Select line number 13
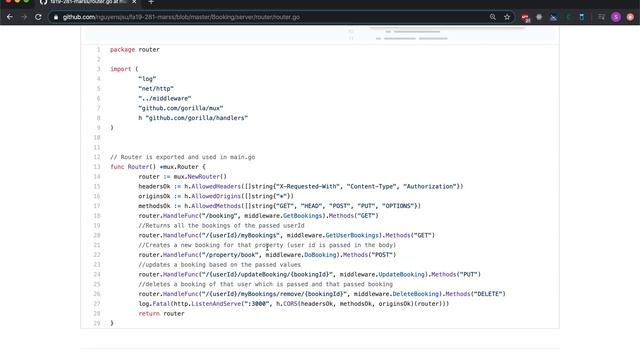 click(97, 167)
